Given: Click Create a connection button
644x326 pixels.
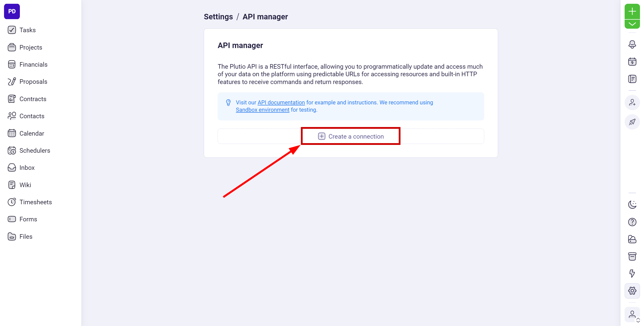Looking at the screenshot, I should click(350, 136).
